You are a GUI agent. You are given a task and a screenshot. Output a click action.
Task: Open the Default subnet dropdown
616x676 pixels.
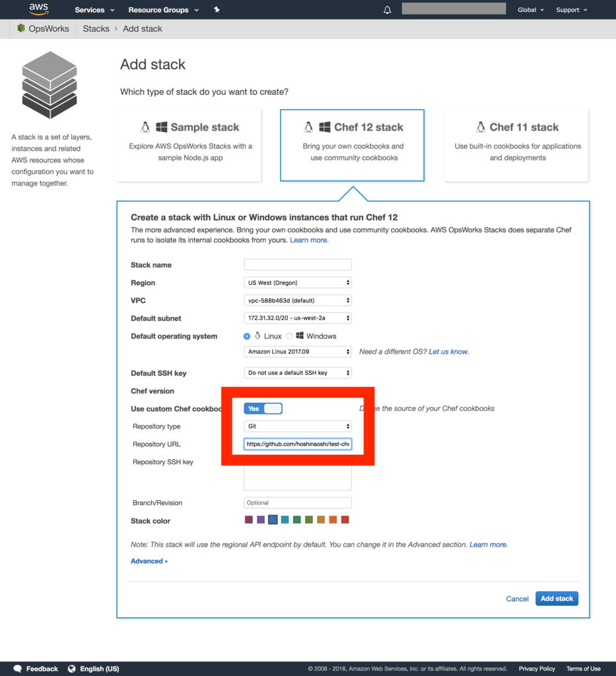pyautogui.click(x=298, y=318)
